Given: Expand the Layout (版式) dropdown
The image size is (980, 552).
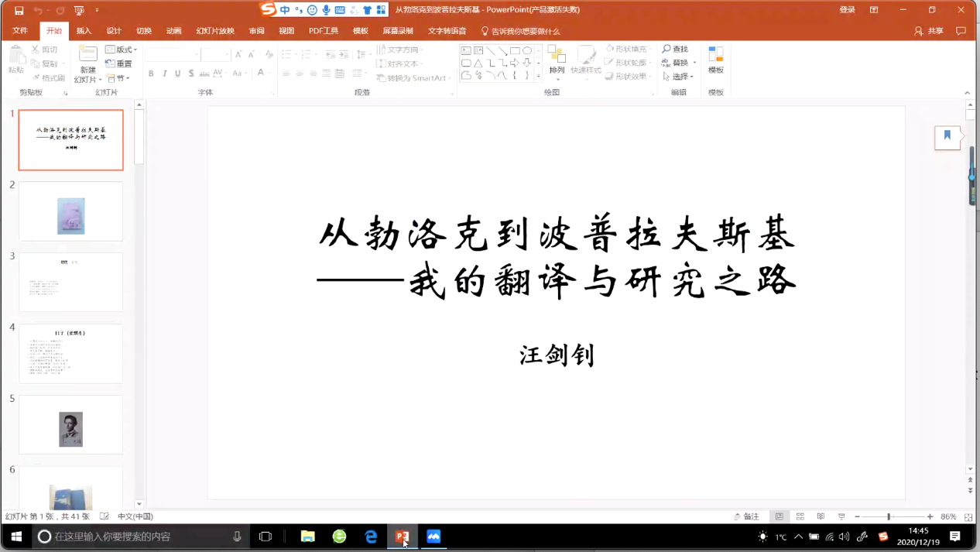Looking at the screenshot, I should tap(122, 50).
